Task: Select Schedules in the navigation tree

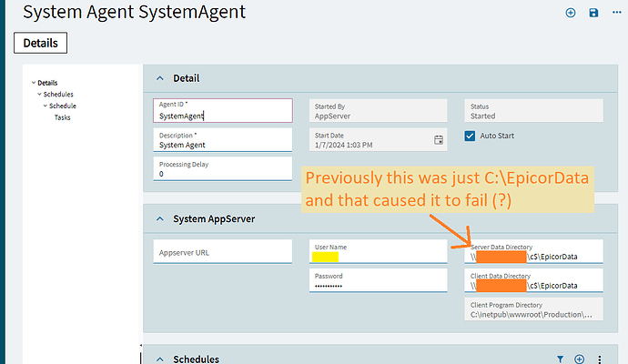Action: [x=58, y=95]
